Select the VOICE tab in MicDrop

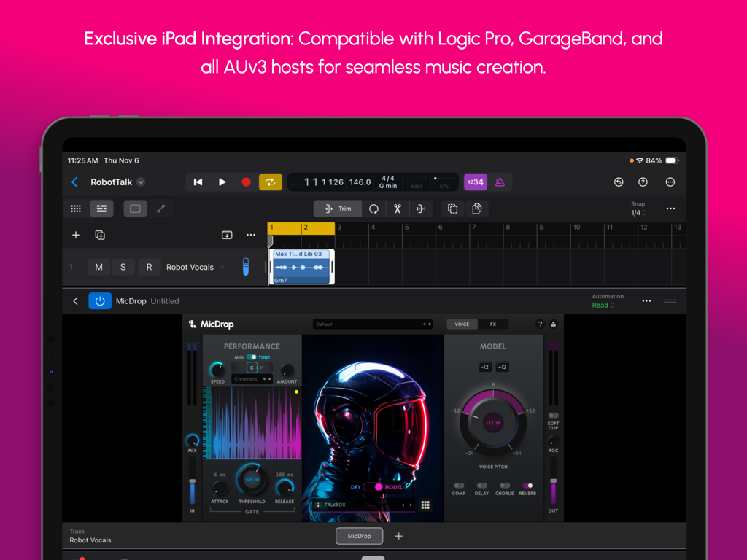pos(460,324)
